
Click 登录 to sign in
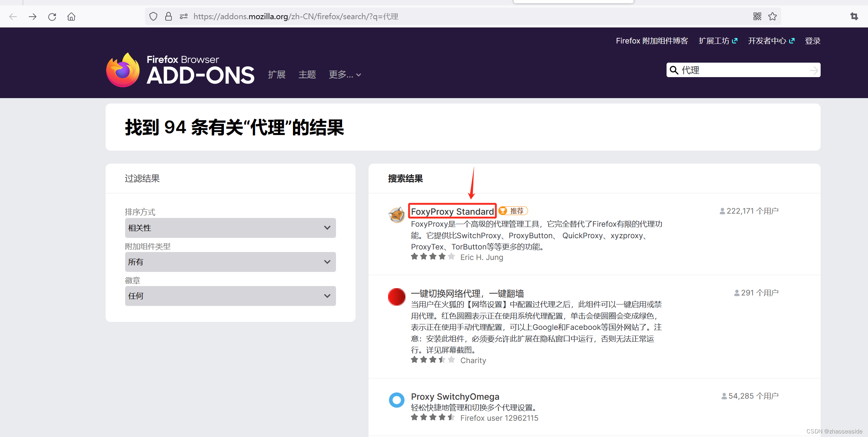(x=813, y=41)
